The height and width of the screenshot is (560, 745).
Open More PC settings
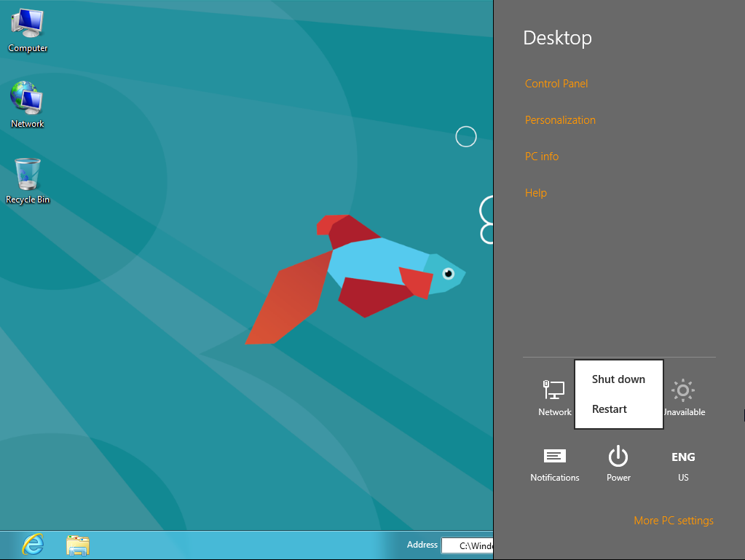tap(673, 521)
